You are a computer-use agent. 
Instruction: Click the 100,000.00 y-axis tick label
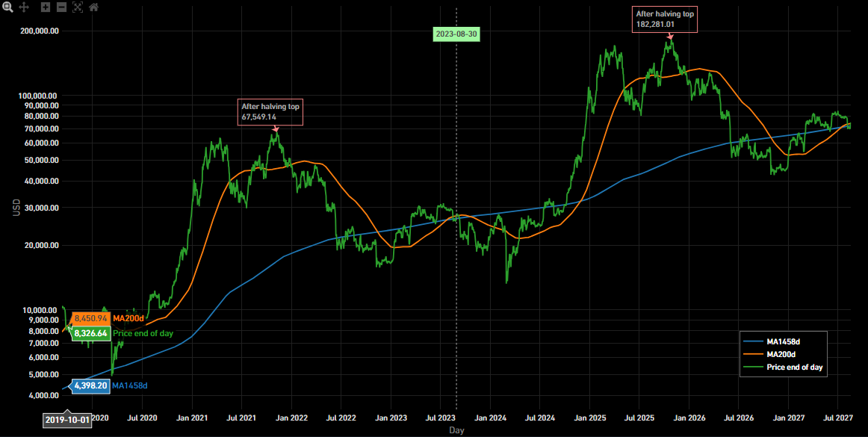(39, 96)
